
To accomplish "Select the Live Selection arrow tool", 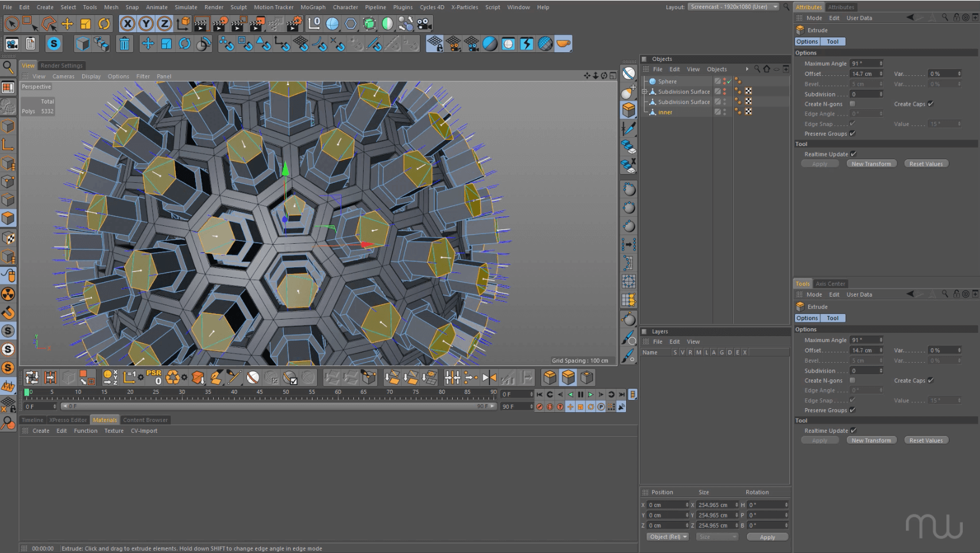I will coord(11,24).
